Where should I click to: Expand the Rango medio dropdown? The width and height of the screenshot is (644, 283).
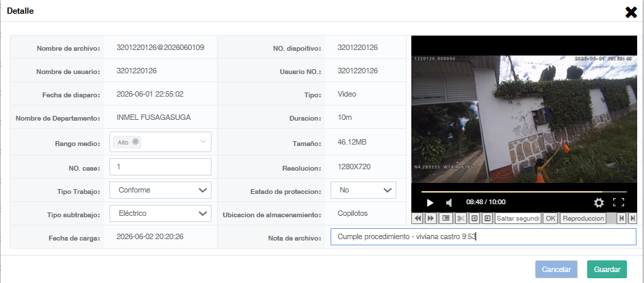(203, 141)
